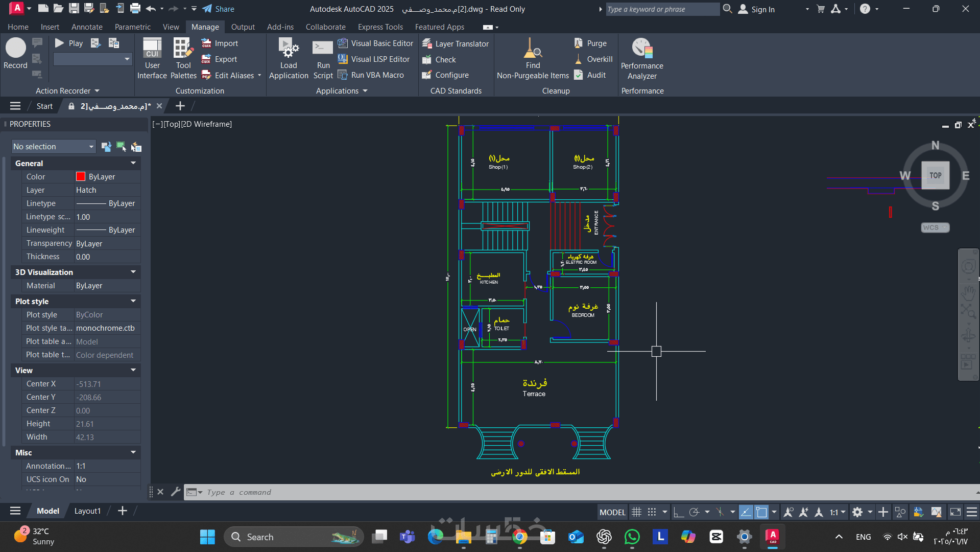Open a drawing with the Open folder icon
Image resolution: width=980 pixels, height=552 pixels.
pos(59,9)
